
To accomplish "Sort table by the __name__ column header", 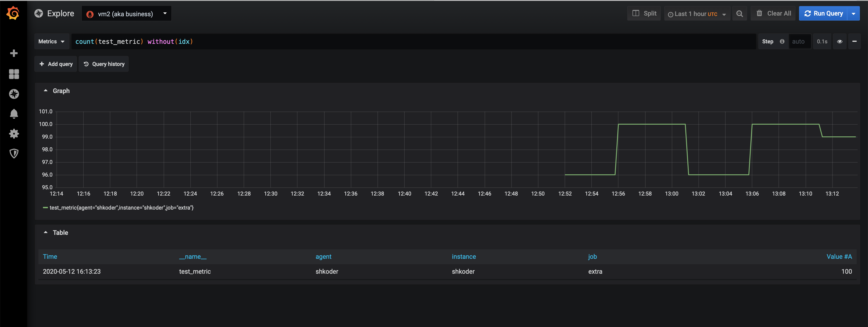I will pyautogui.click(x=193, y=257).
